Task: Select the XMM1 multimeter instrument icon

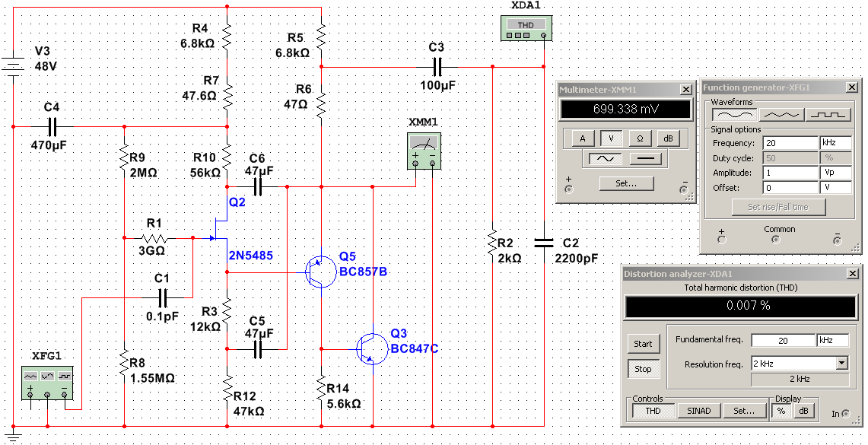Action: point(424,151)
